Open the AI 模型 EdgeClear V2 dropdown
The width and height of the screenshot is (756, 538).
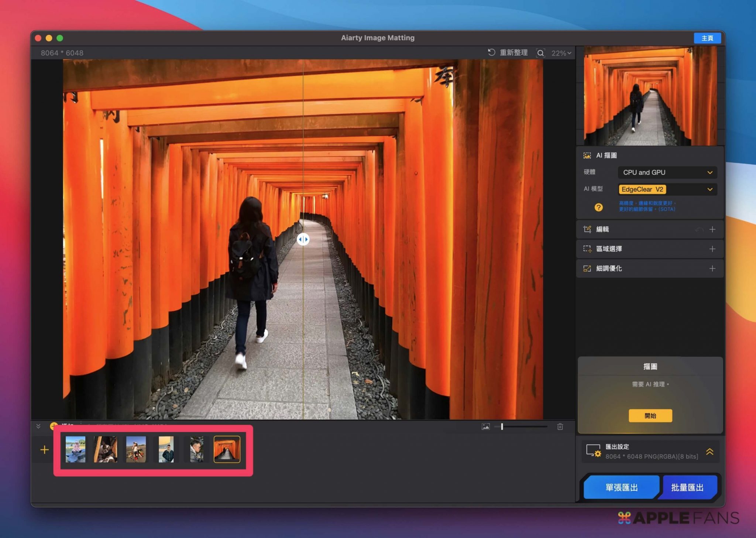coord(667,189)
